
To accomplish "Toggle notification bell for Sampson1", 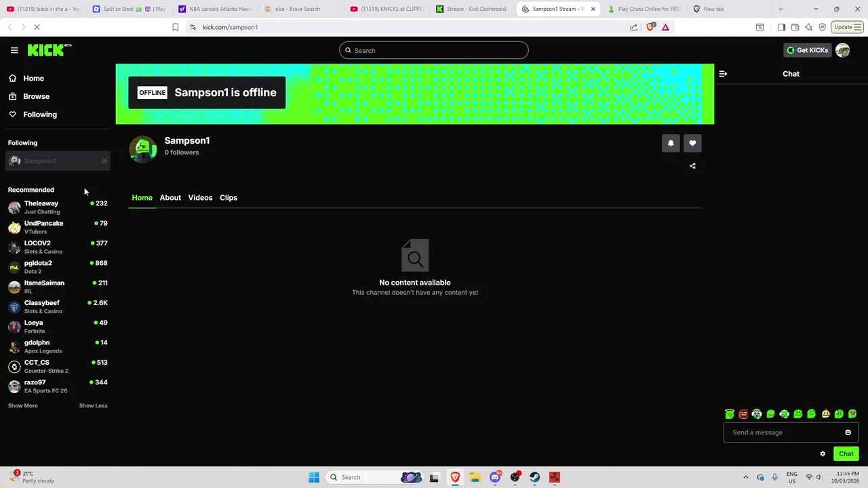I will pyautogui.click(x=671, y=143).
